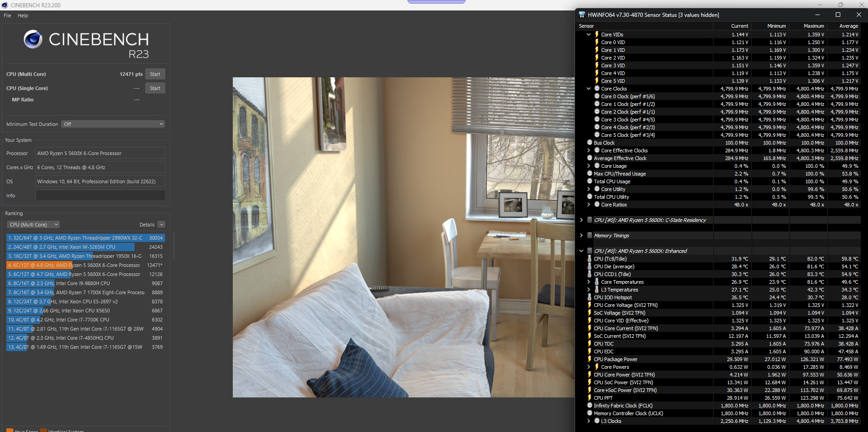Screen dimensions: 868x432
Task: Click the empty Info text field
Action: coord(100,196)
